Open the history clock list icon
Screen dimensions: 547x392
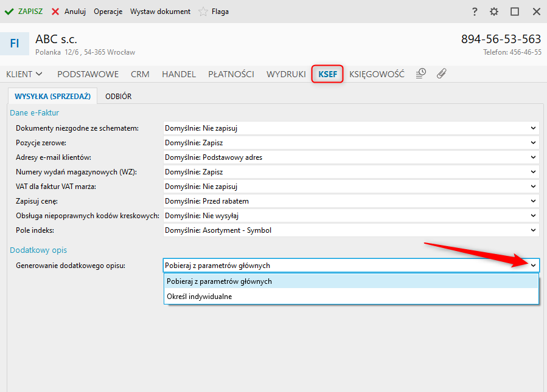tap(420, 74)
